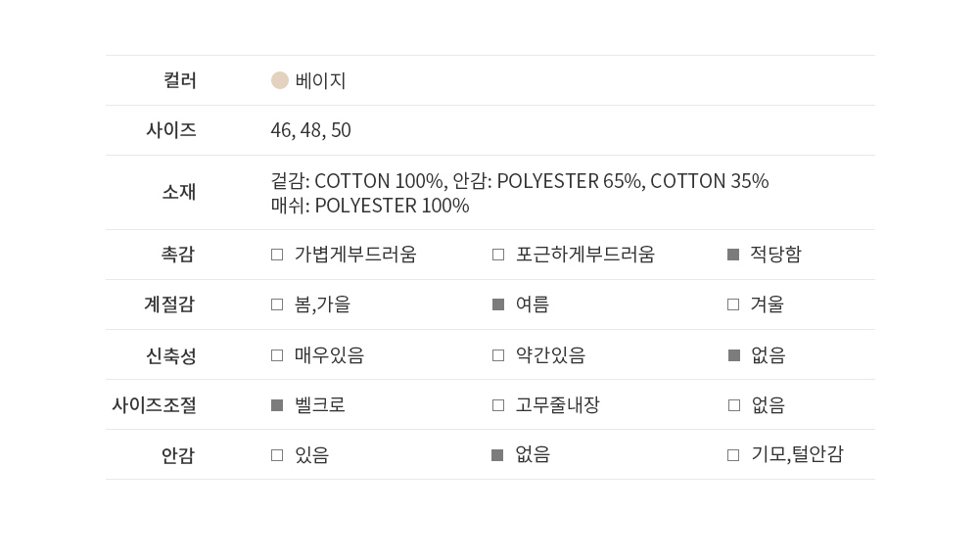Check the 고무줄내장 size adjustment checkbox
Image resolution: width=979 pixels, height=560 pixels.
(x=498, y=405)
